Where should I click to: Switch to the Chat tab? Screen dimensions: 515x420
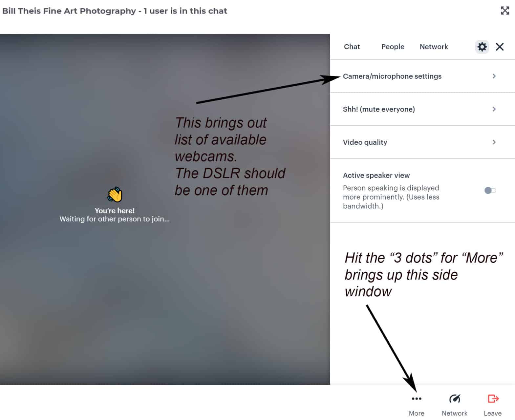[352, 47]
